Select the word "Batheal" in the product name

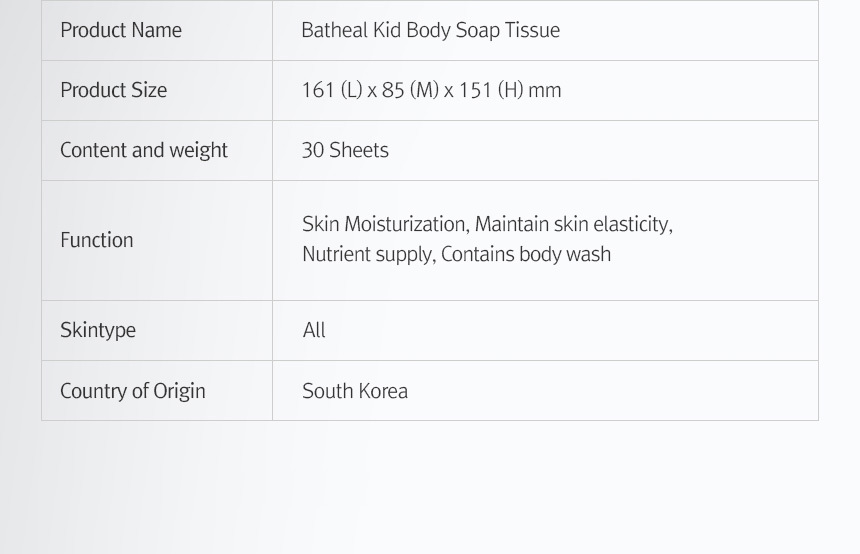click(x=335, y=30)
